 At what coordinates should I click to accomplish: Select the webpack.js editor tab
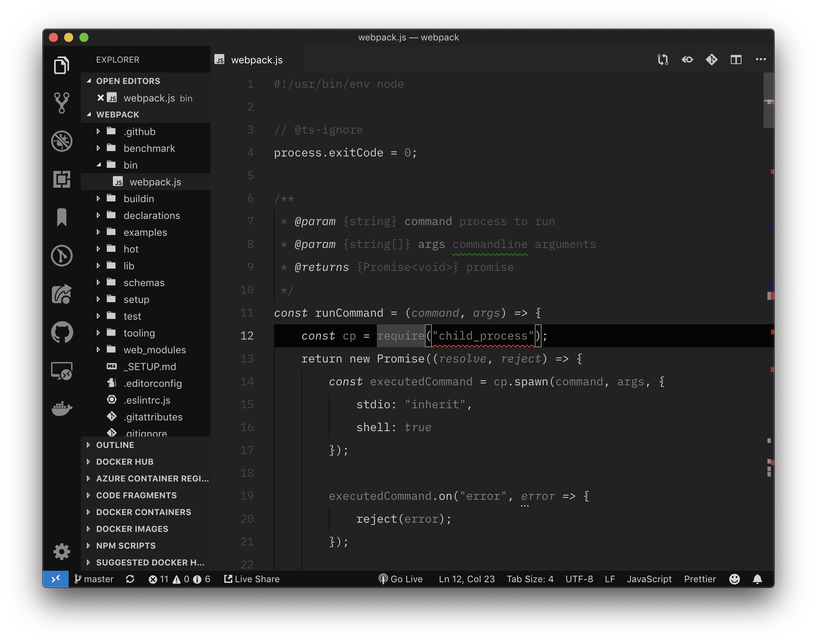256,60
